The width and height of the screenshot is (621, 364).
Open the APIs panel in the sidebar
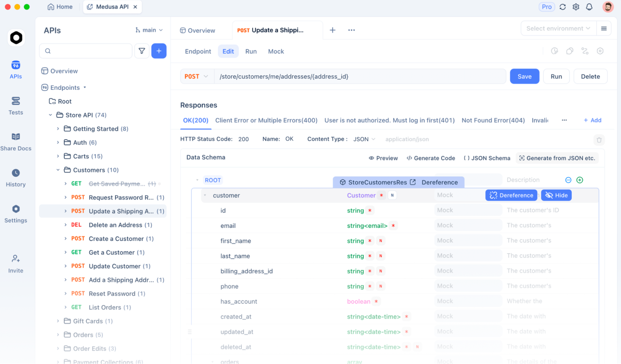[x=16, y=70]
